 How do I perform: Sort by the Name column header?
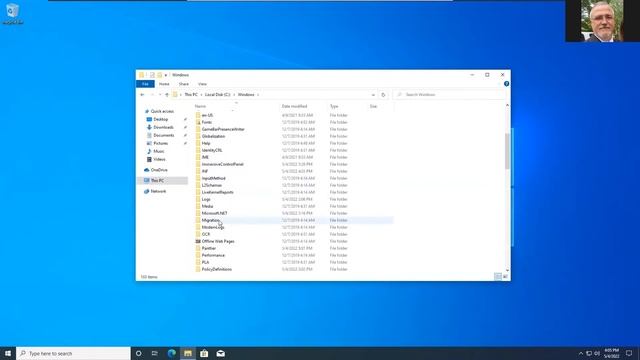coord(200,107)
